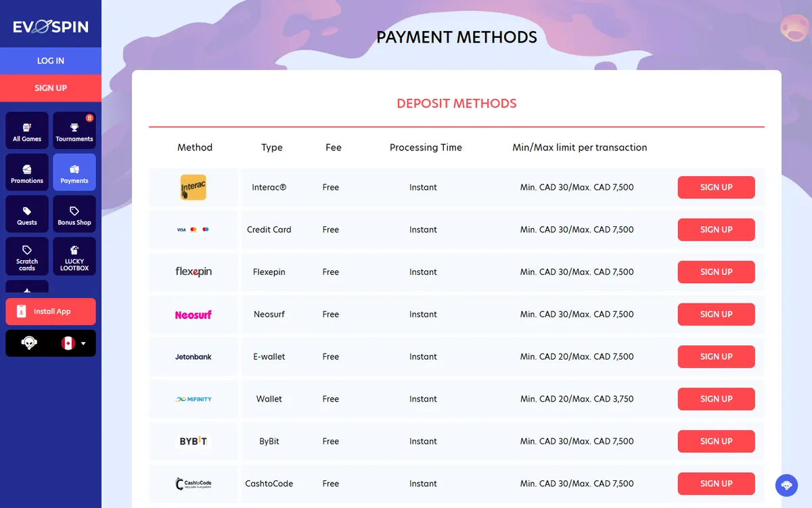Click the Interac logo
The height and width of the screenshot is (508, 812).
(x=194, y=188)
